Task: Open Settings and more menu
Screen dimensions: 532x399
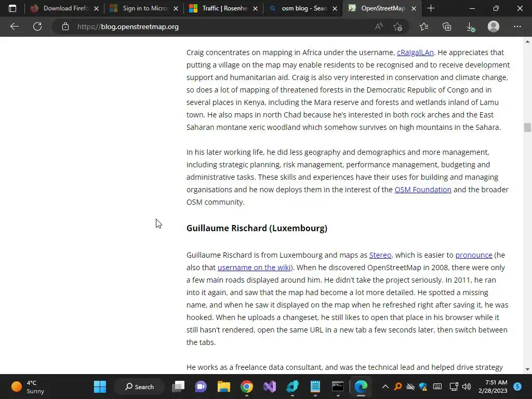Action: pyautogui.click(x=517, y=26)
